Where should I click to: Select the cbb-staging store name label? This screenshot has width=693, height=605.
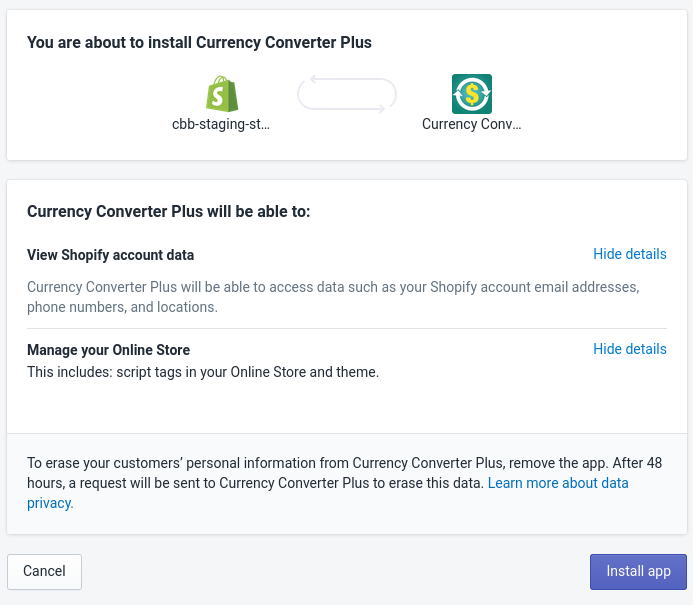point(221,125)
